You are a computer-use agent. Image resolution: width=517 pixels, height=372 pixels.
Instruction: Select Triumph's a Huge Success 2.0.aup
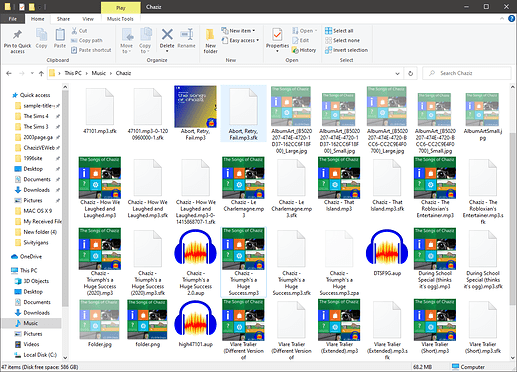click(195, 263)
